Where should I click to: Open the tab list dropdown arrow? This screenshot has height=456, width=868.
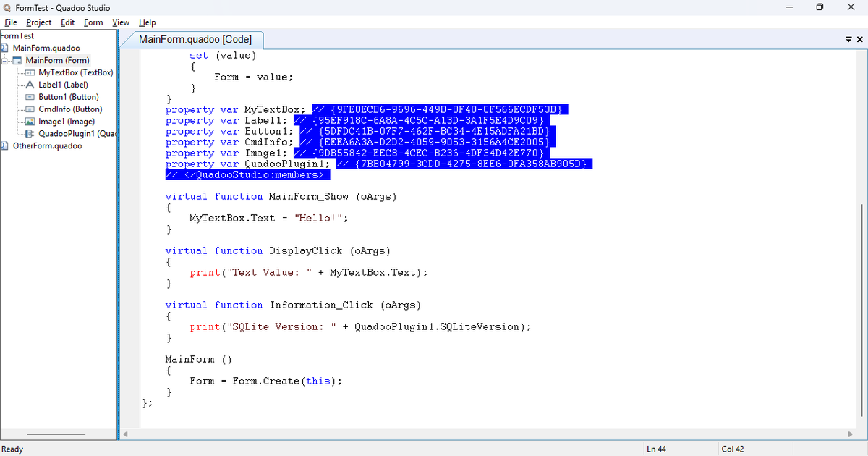coord(849,39)
